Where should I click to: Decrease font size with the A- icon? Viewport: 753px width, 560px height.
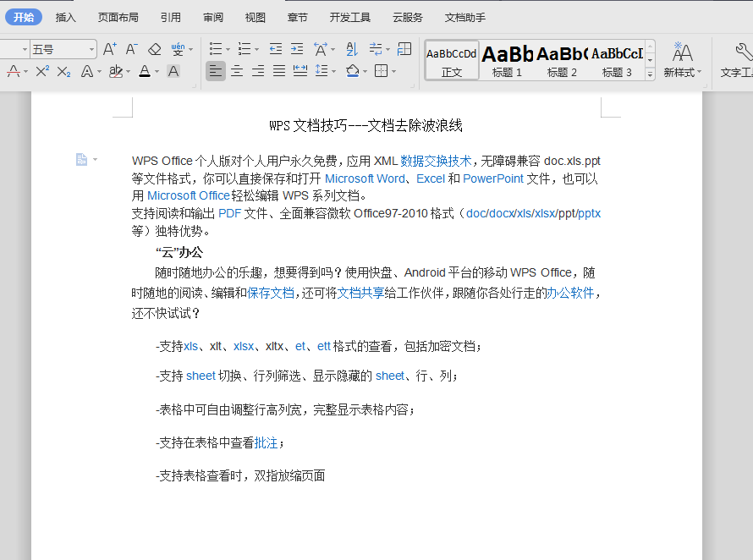tap(131, 49)
